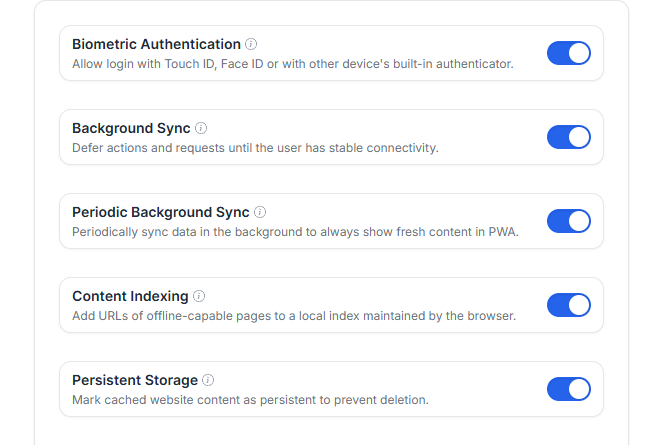
Task: Click the 'Defer actions and requests' description
Action: click(x=255, y=148)
